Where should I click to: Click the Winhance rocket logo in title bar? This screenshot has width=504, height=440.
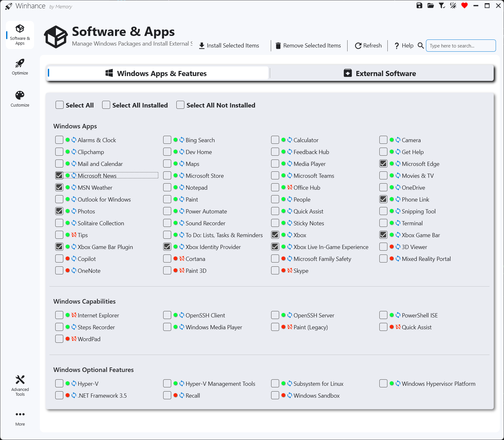[x=9, y=6]
